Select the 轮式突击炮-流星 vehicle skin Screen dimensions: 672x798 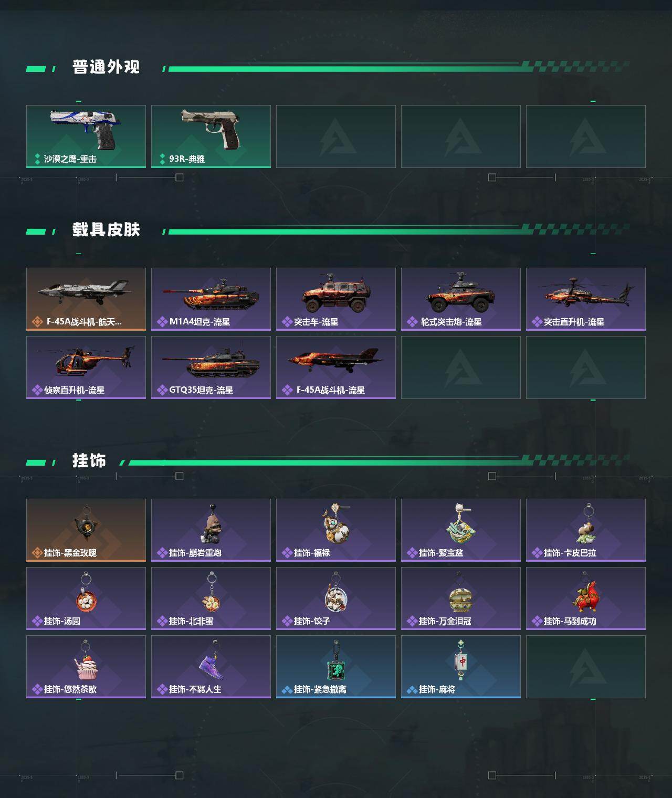[461, 299]
